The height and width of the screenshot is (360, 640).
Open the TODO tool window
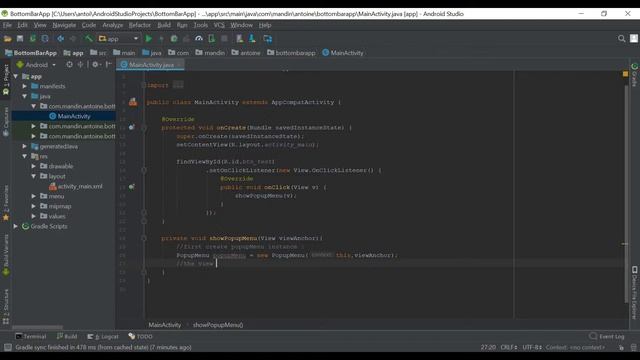140,336
